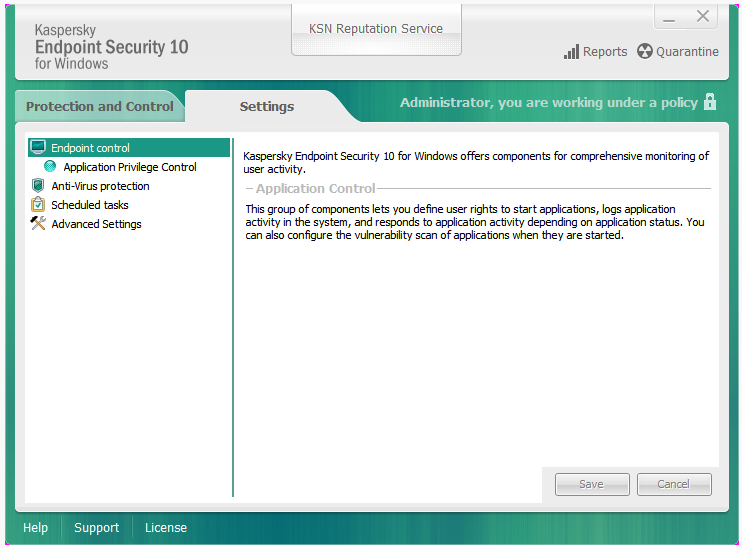Image resolution: width=742 pixels, height=548 pixels.
Task: Click 'Administrator, you are working under a policy'
Action: [549, 103]
